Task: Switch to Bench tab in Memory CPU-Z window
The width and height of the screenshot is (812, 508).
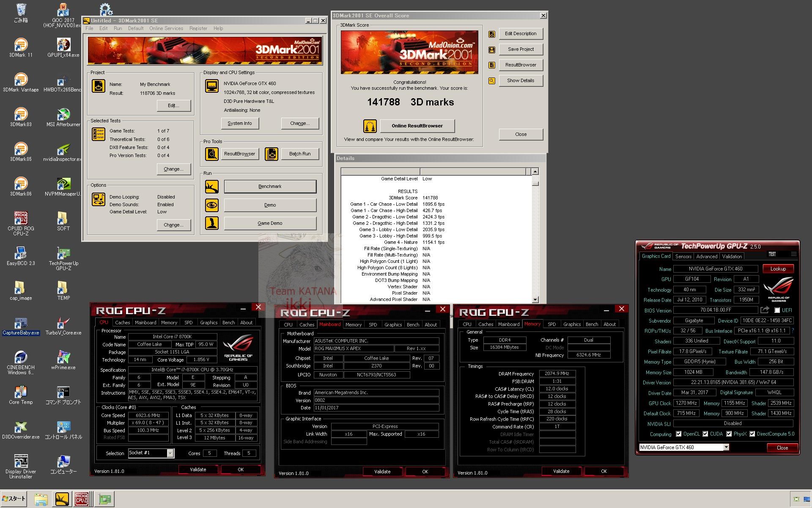Action: [x=592, y=324]
